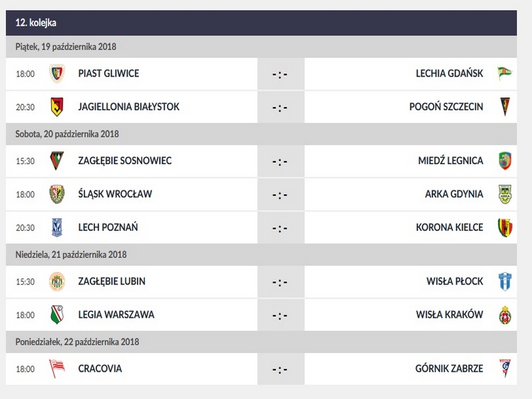Viewport: 532px width, 399px height.
Task: Click the Lech Poznań 20:30 kickoff time
Action: (x=25, y=227)
